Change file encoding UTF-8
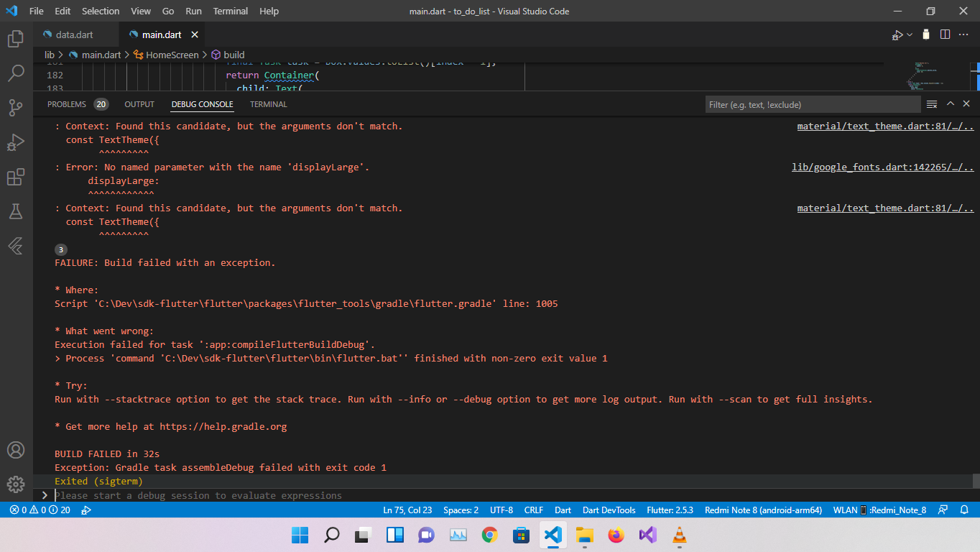Image resolution: width=980 pixels, height=552 pixels. pos(501,510)
